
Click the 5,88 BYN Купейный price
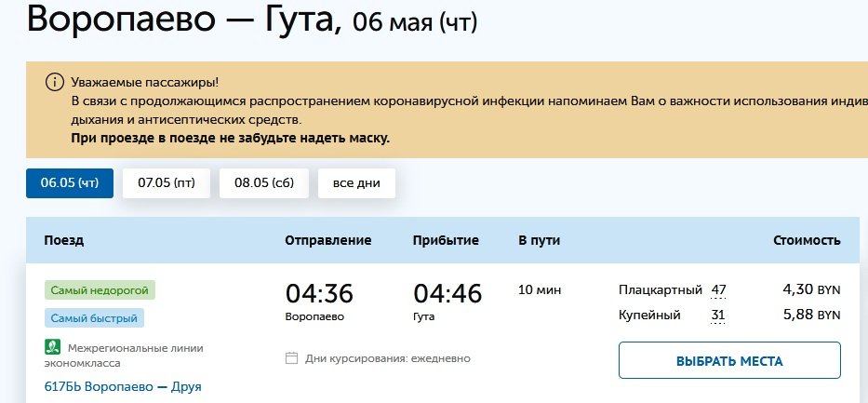(811, 316)
